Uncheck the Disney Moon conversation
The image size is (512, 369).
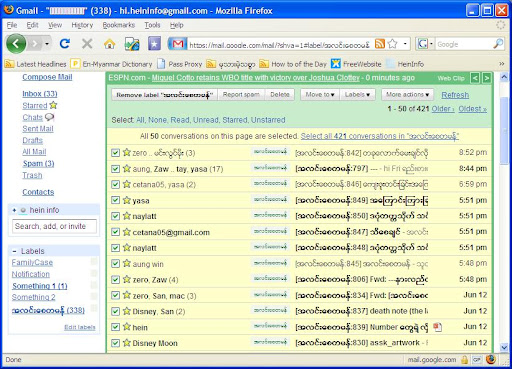pyautogui.click(x=115, y=343)
